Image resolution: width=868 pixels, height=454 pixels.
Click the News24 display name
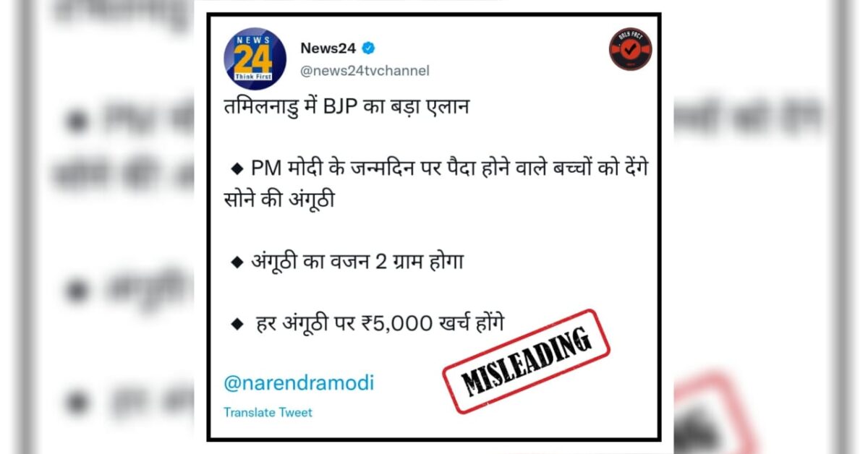(328, 48)
